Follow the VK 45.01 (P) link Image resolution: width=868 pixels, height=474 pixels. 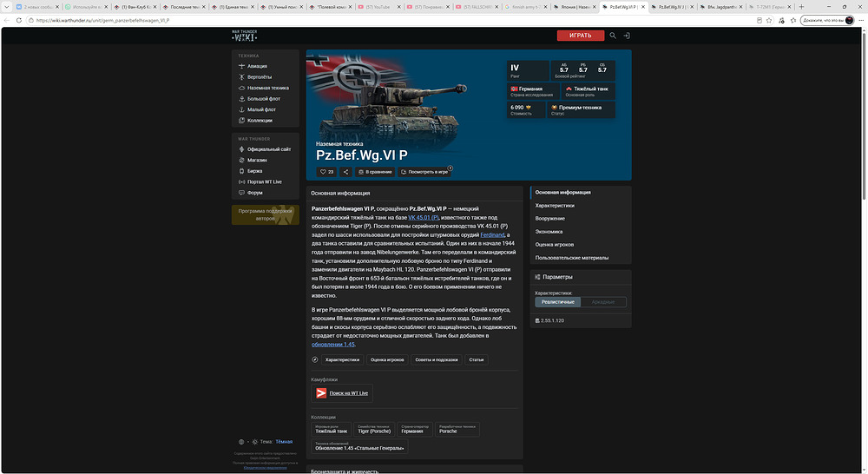click(x=424, y=218)
